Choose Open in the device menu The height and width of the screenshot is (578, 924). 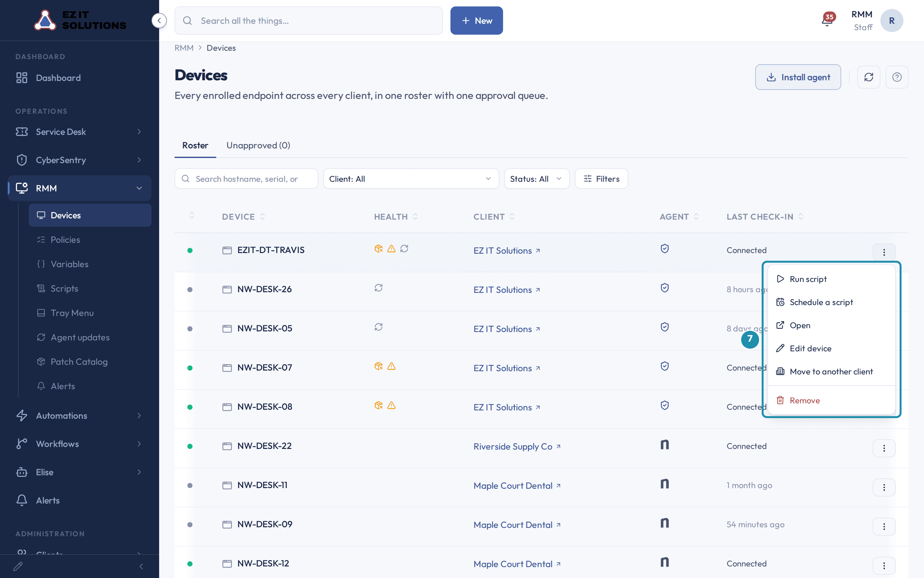point(831,325)
